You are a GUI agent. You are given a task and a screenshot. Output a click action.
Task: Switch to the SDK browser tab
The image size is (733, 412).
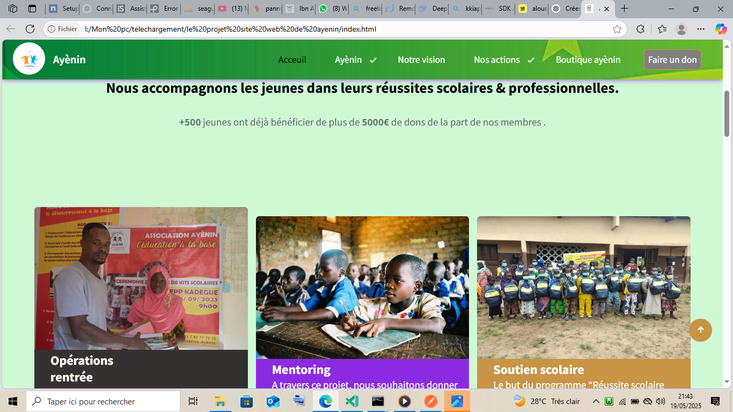[x=498, y=8]
